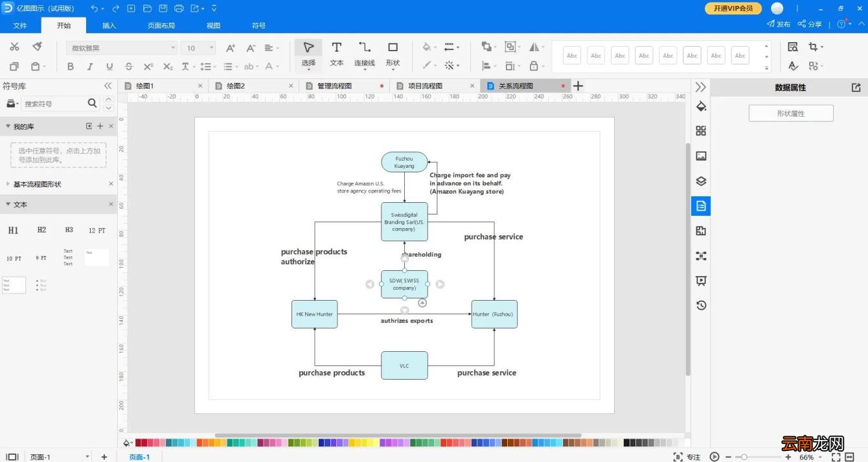This screenshot has height=462, width=868.
Task: Select the first Abc style preset
Action: point(572,56)
